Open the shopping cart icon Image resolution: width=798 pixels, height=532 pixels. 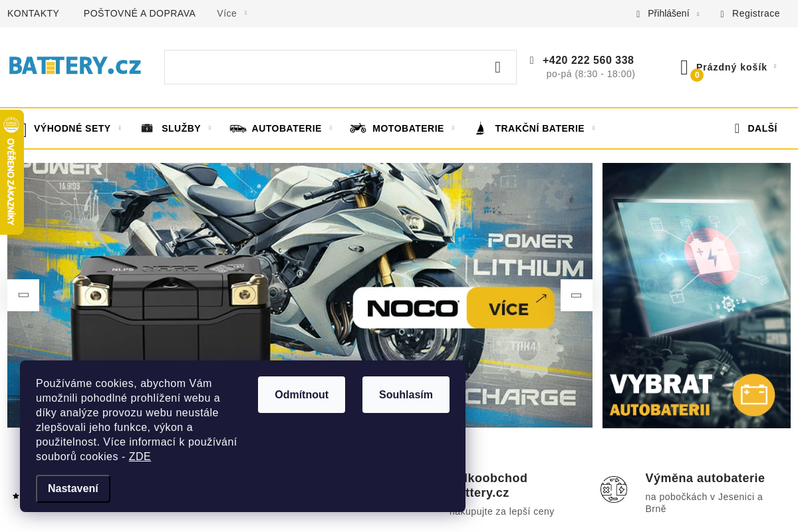tap(684, 67)
